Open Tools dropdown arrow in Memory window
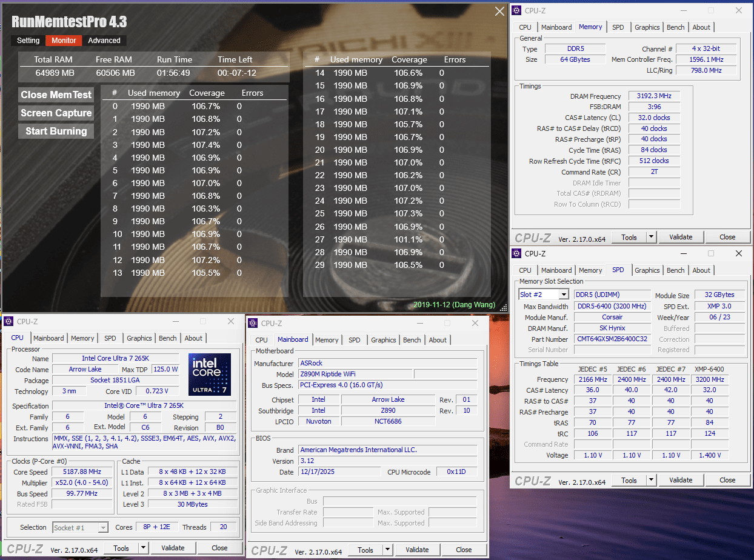Screen dimensions: 754x560 (x=652, y=237)
